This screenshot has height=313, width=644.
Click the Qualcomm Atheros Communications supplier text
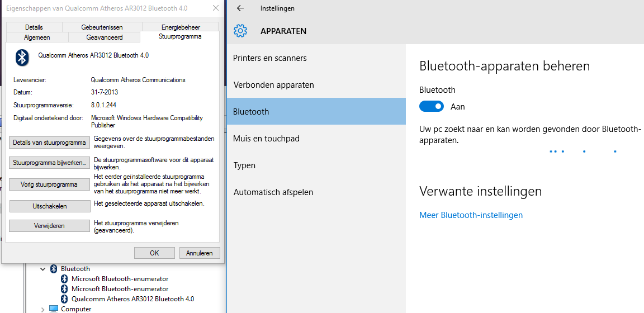click(138, 80)
